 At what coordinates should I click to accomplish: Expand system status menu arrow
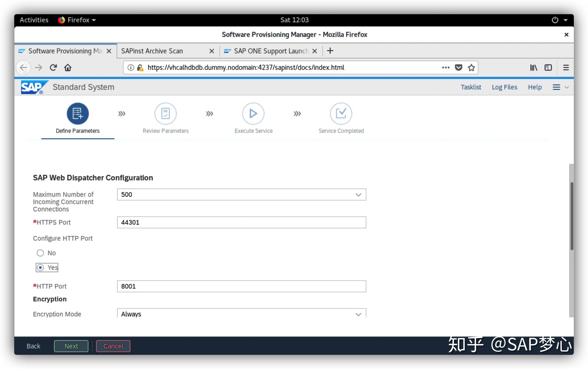(566, 20)
